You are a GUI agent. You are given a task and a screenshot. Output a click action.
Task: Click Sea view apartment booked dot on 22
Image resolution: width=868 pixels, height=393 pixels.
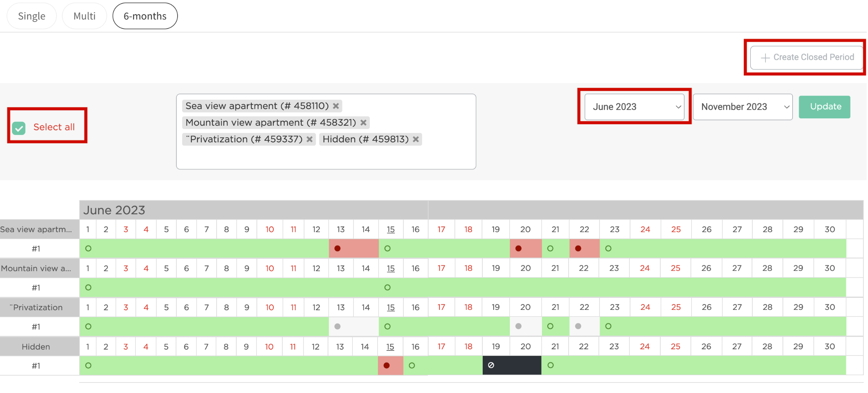coord(578,248)
